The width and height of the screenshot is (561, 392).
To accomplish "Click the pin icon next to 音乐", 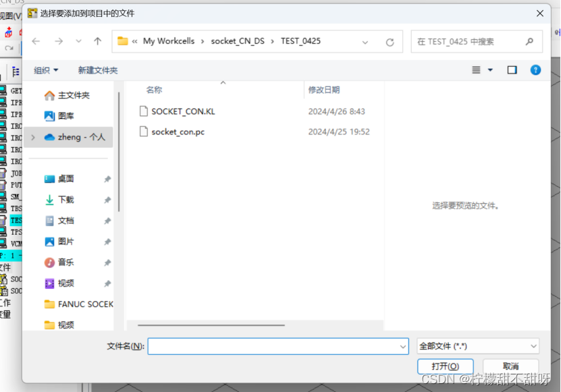I will (107, 262).
